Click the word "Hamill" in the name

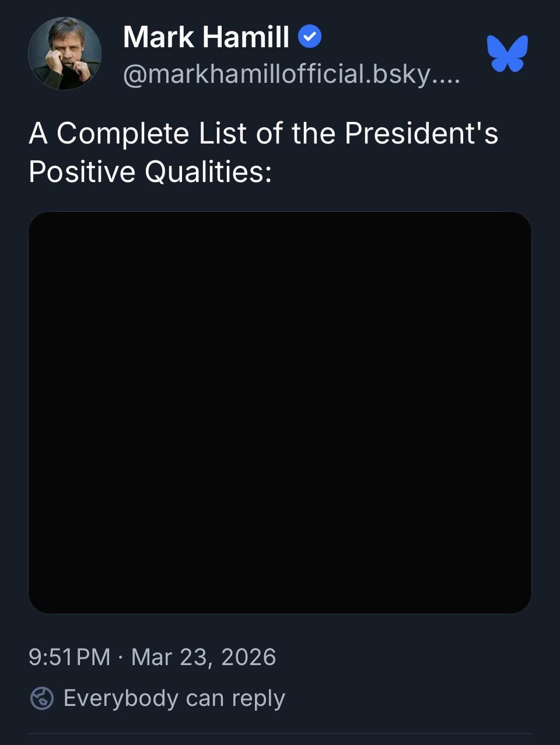tap(246, 37)
